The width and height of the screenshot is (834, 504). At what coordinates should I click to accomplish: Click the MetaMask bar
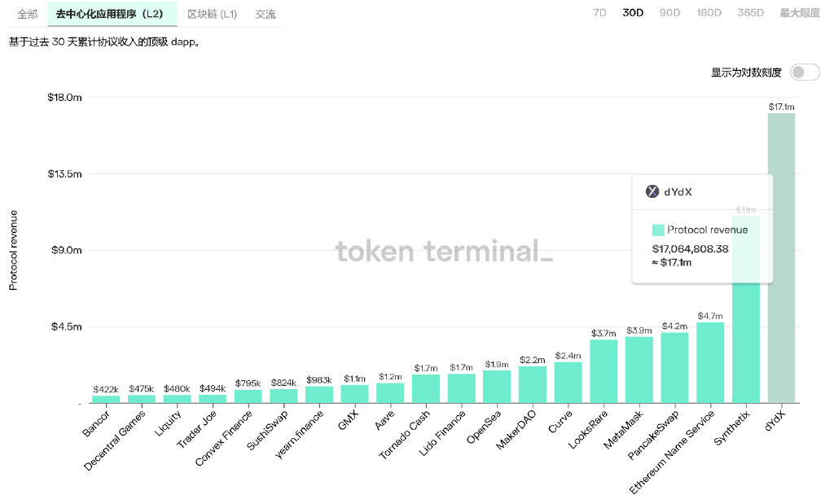(639, 370)
